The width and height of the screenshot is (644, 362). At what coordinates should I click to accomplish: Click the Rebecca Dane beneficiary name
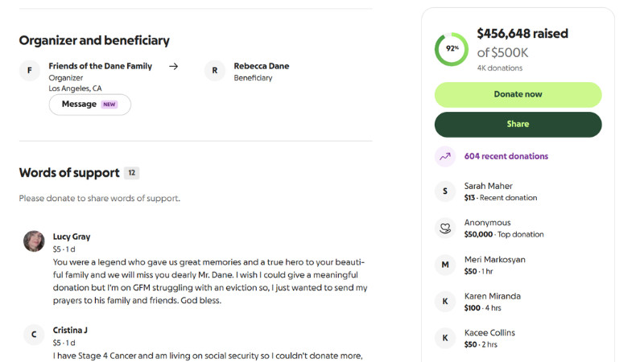[261, 66]
